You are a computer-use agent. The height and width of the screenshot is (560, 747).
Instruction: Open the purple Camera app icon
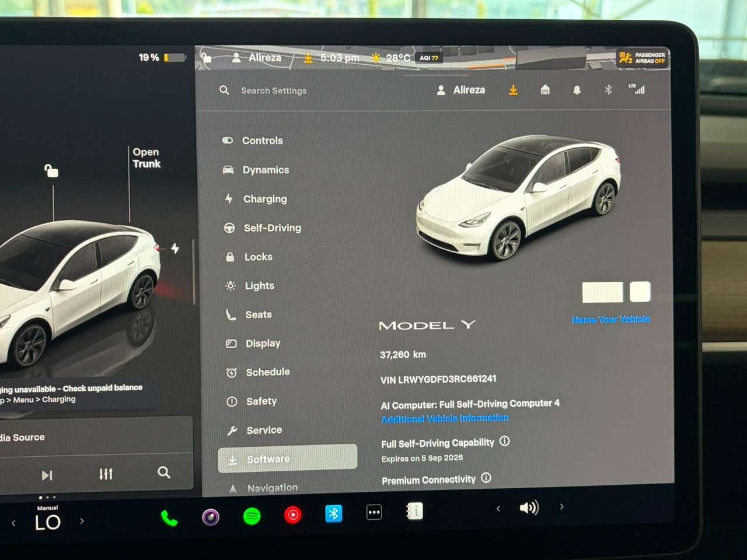211,517
